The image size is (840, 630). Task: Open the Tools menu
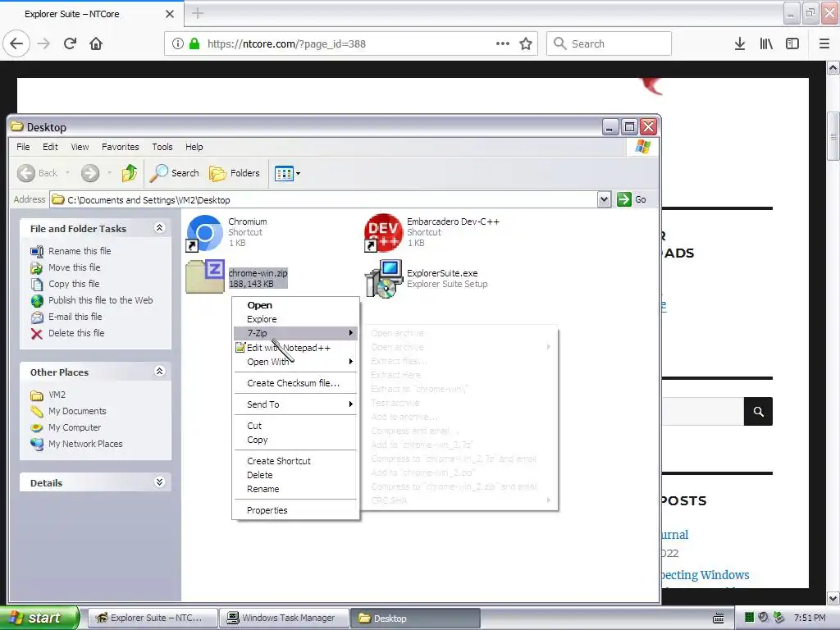(x=162, y=147)
